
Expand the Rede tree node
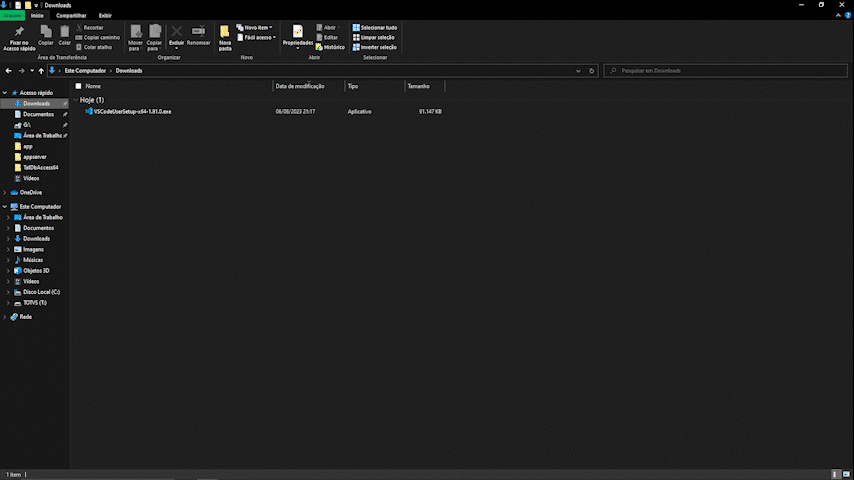(x=5, y=317)
